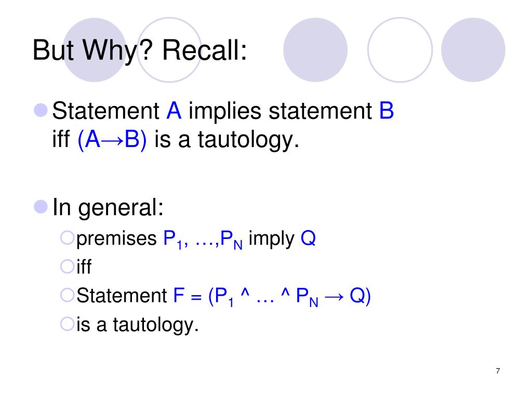The width and height of the screenshot is (532, 399).
Task: Click the blue letter A in first bullet
Action: (x=174, y=111)
